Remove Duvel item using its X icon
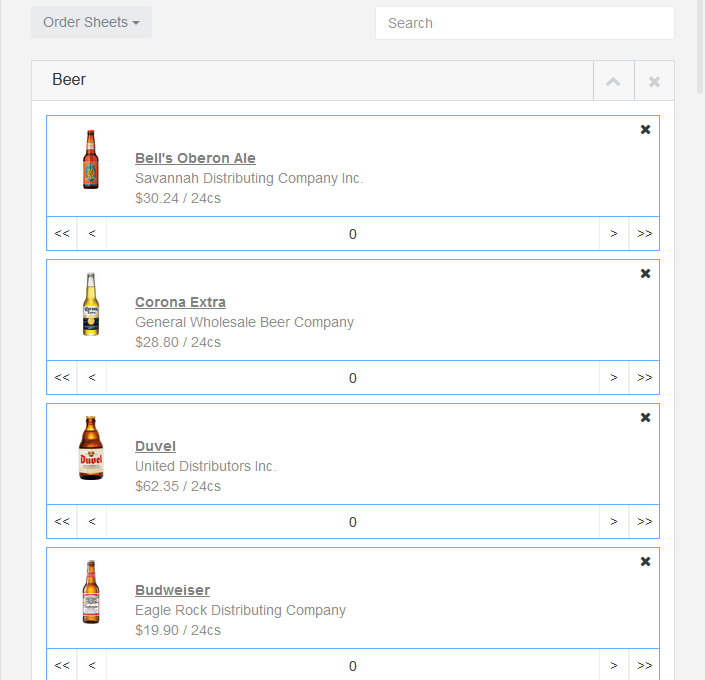The image size is (705, 680). tap(645, 418)
